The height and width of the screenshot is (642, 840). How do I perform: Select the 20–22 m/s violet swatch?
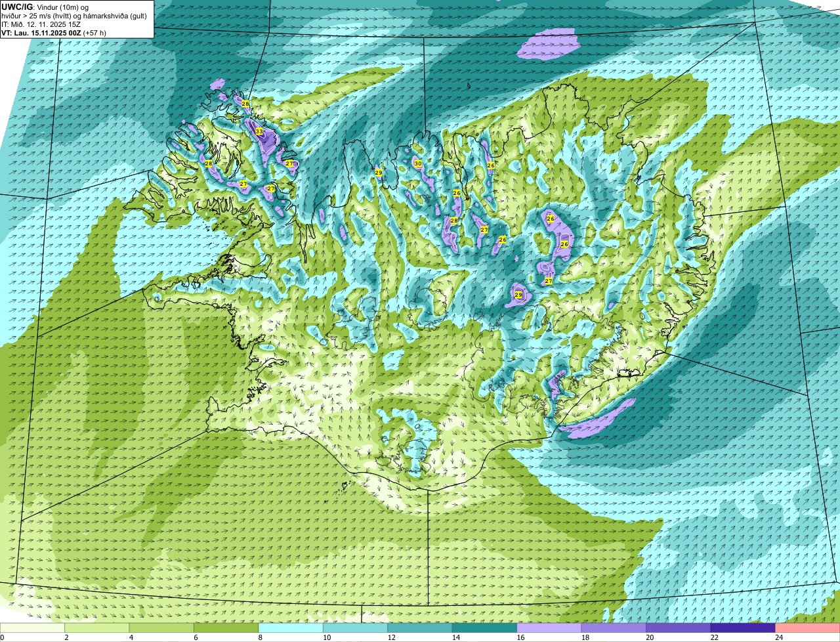click(x=679, y=628)
